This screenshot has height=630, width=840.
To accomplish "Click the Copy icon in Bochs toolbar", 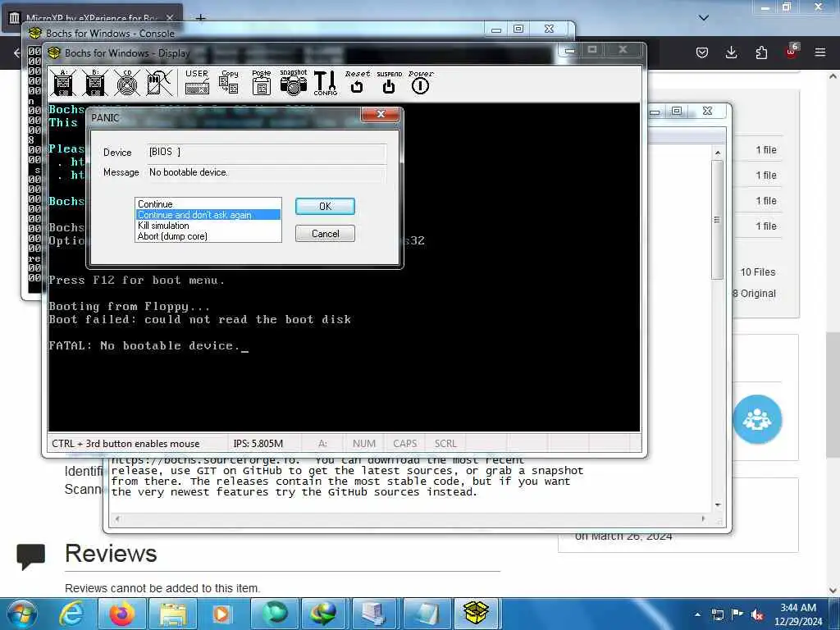I will tap(229, 83).
